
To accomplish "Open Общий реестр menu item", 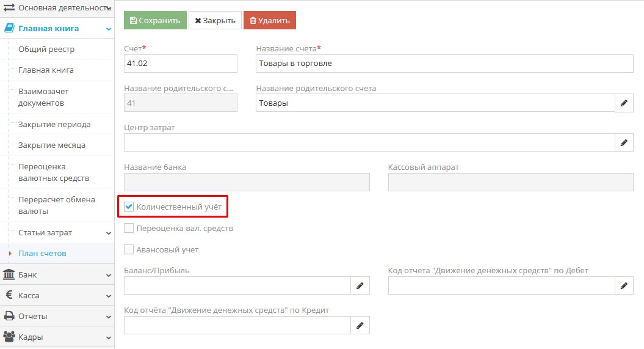I will (x=46, y=50).
